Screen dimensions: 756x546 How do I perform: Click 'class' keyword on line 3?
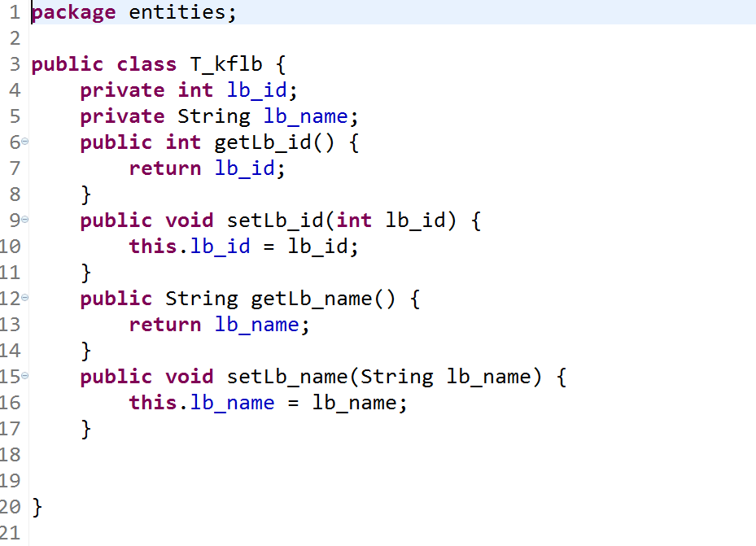[x=146, y=64]
